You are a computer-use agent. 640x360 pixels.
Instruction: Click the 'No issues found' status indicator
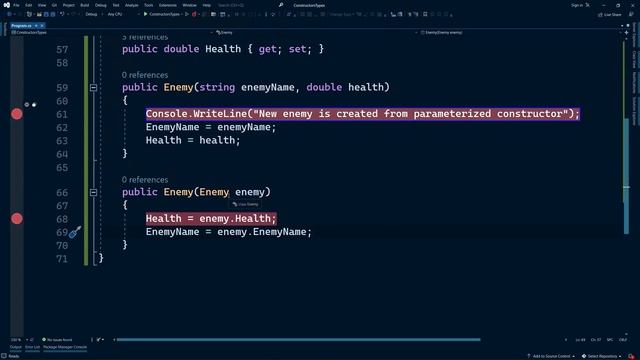pyautogui.click(x=57, y=340)
